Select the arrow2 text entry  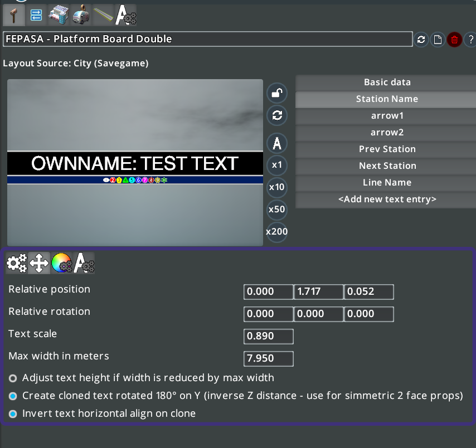386,132
